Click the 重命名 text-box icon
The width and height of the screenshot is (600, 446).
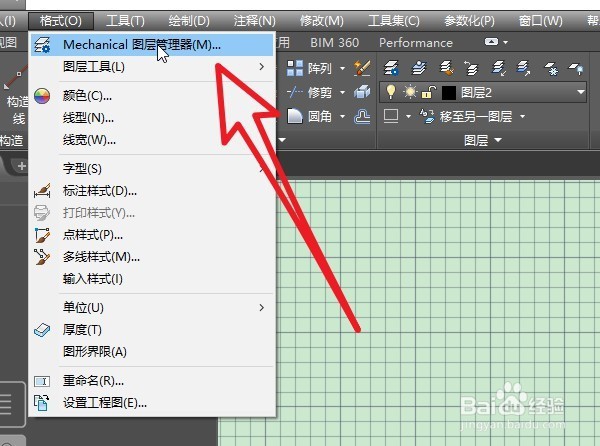[42, 381]
